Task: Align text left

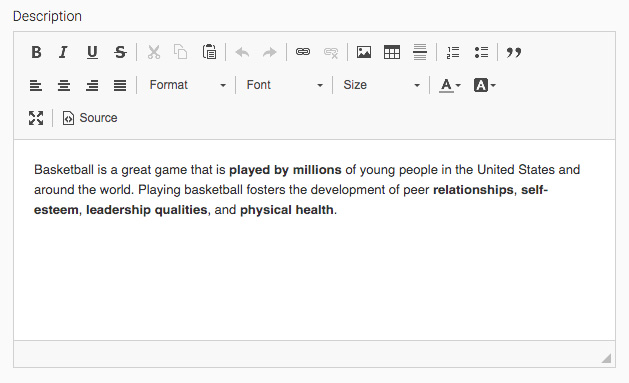Action: coord(36,85)
